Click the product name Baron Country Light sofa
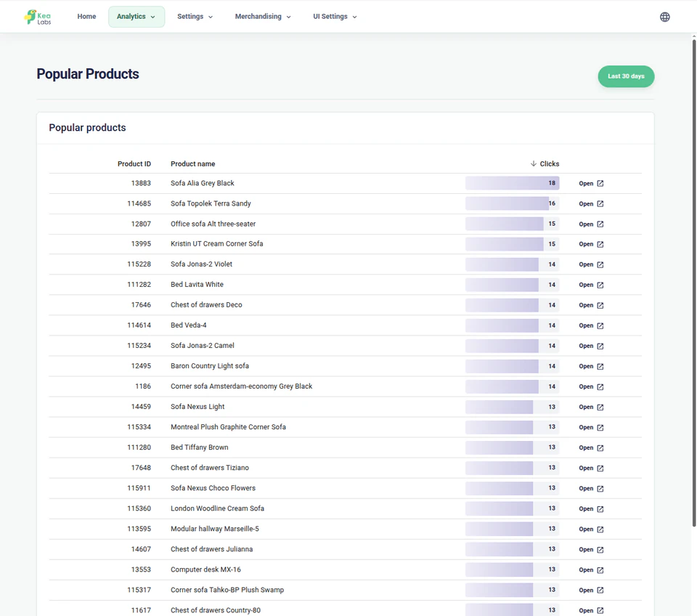The width and height of the screenshot is (697, 616). (x=210, y=366)
